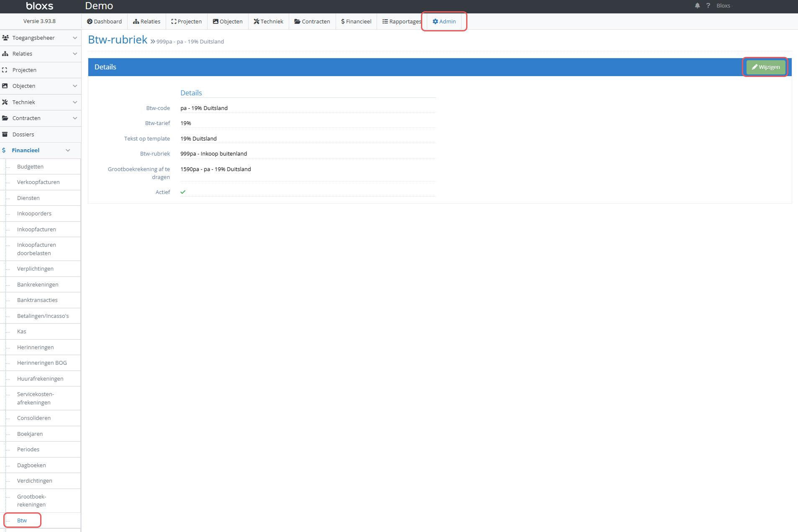
Task: Expand the Techniek sidebar section chevron
Action: pos(75,102)
